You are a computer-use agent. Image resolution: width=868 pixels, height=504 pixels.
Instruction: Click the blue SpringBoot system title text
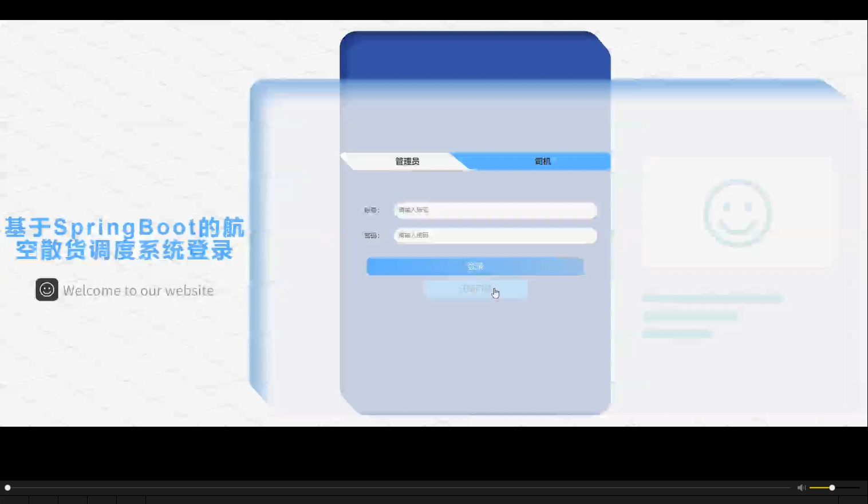[x=124, y=237]
